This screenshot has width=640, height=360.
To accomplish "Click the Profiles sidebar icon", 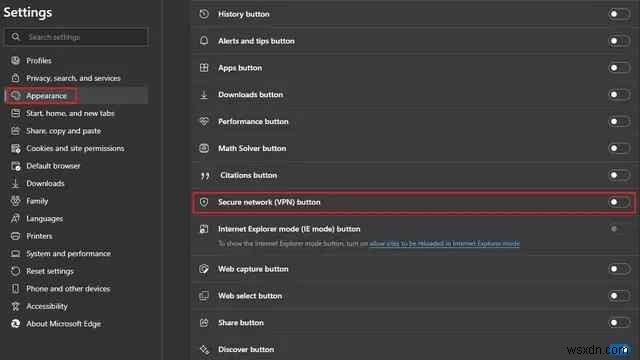I will coord(16,60).
